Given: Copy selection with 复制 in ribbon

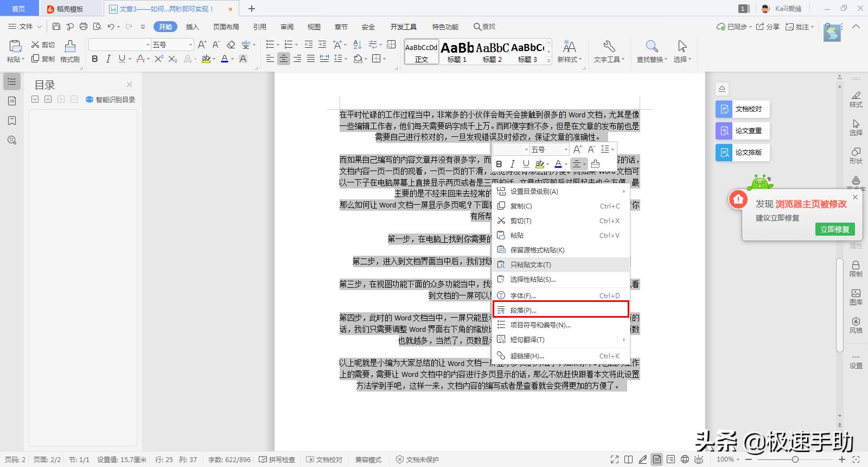Looking at the screenshot, I should coord(43,59).
